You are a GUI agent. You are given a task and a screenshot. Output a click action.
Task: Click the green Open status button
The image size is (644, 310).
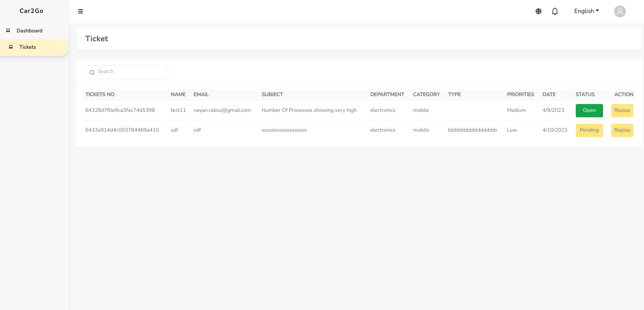coord(589,110)
